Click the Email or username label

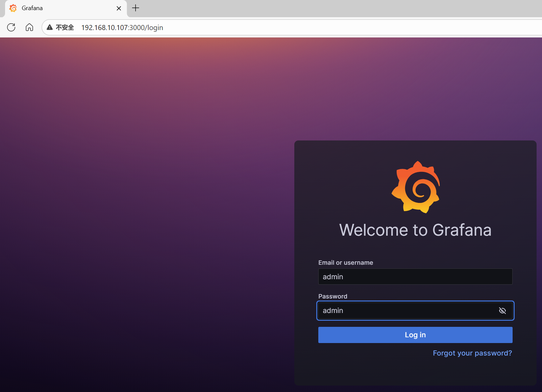click(346, 263)
